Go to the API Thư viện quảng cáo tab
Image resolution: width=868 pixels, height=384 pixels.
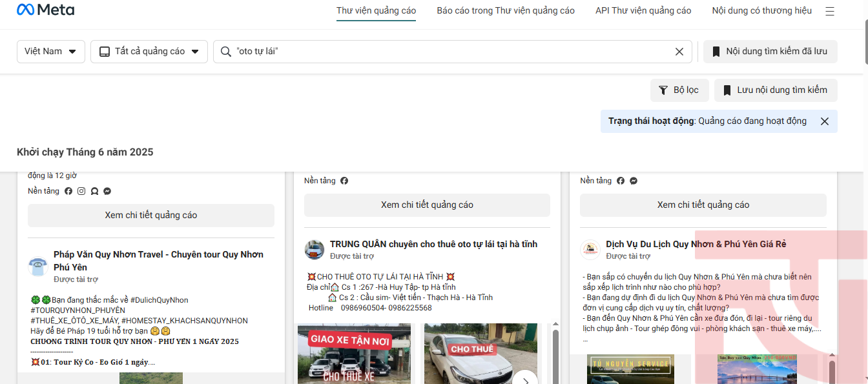643,10
